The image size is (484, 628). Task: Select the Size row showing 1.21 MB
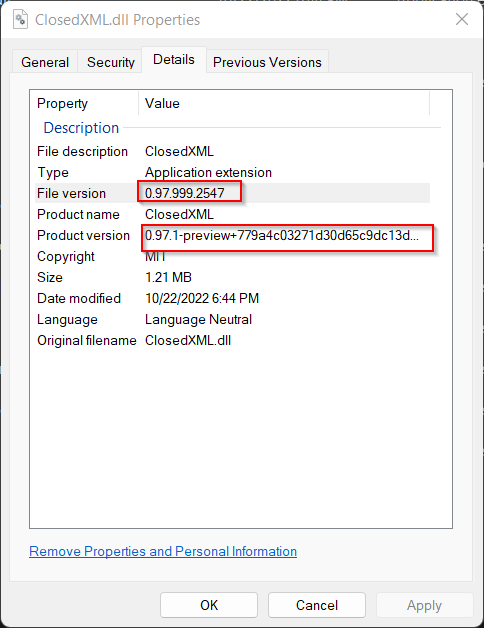[x=232, y=277]
